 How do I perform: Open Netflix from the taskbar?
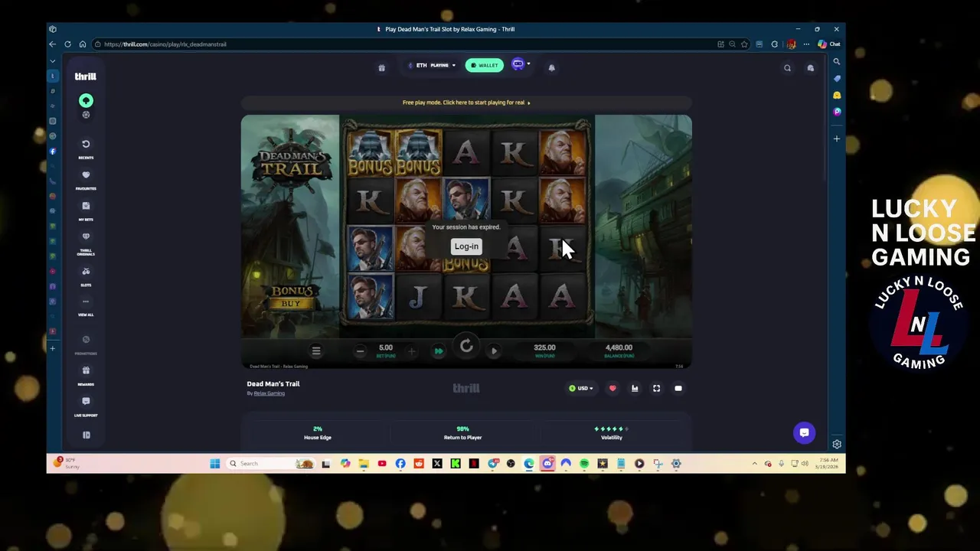pos(474,464)
